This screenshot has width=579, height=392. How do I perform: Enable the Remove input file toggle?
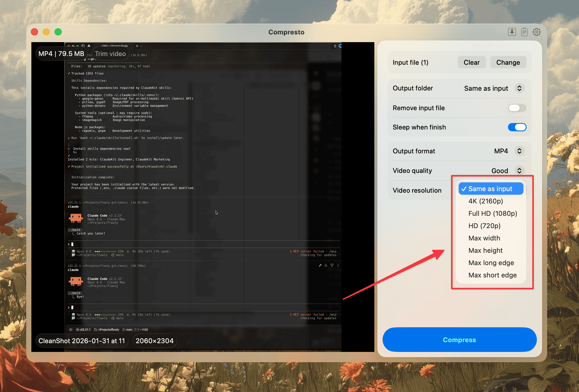[517, 108]
